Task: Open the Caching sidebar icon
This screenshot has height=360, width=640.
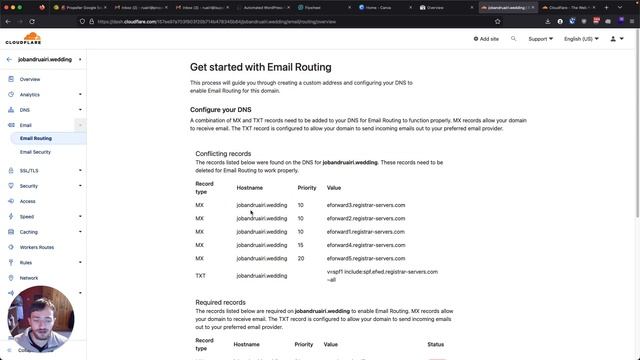Action: tap(11, 232)
